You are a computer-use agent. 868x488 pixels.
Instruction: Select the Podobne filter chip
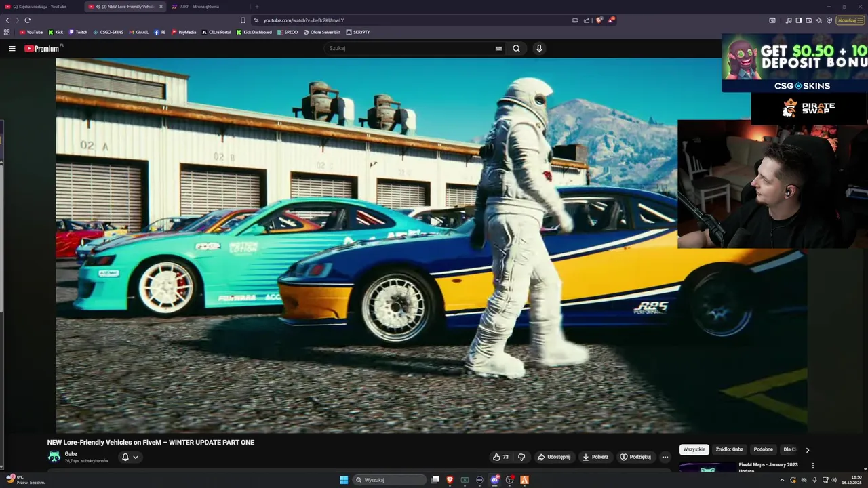coord(763,449)
